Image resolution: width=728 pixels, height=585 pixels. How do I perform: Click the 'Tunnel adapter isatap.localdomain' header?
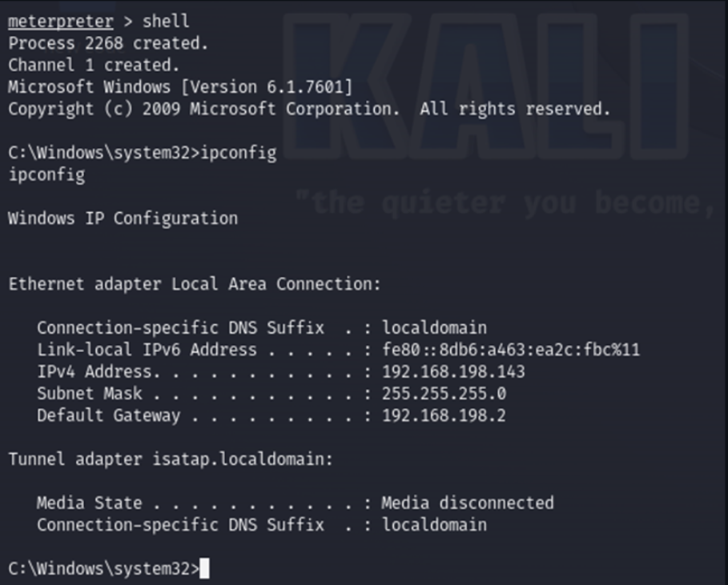[x=171, y=459]
